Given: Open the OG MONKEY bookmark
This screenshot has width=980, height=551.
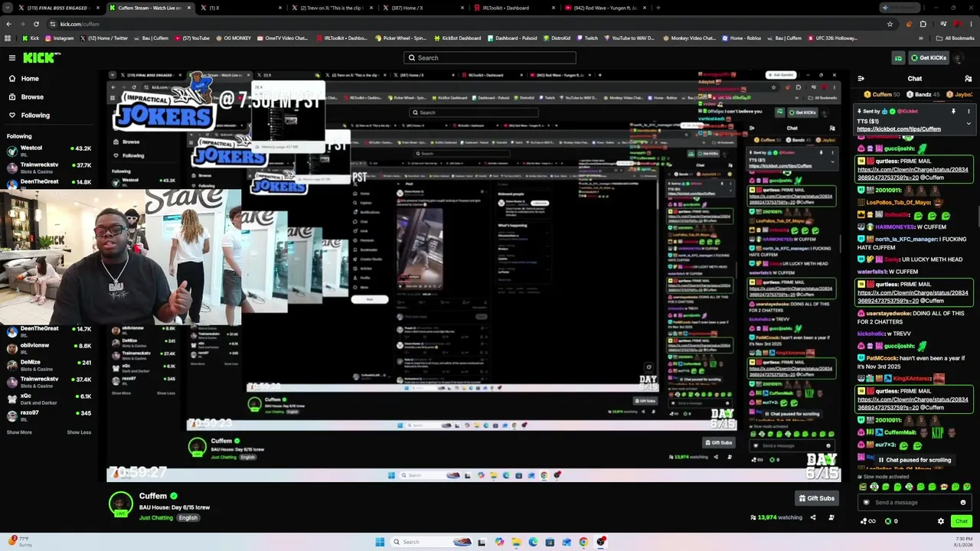Looking at the screenshot, I should 234,37.
